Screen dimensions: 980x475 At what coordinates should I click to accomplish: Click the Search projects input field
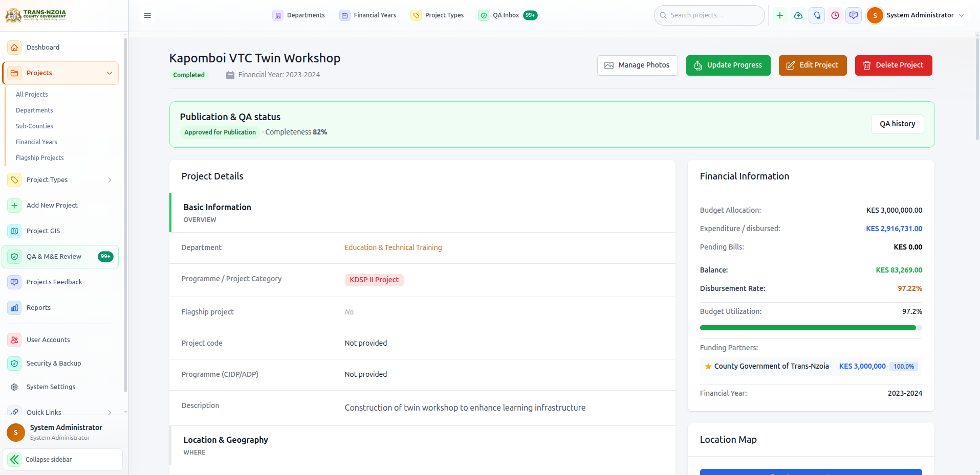point(709,15)
